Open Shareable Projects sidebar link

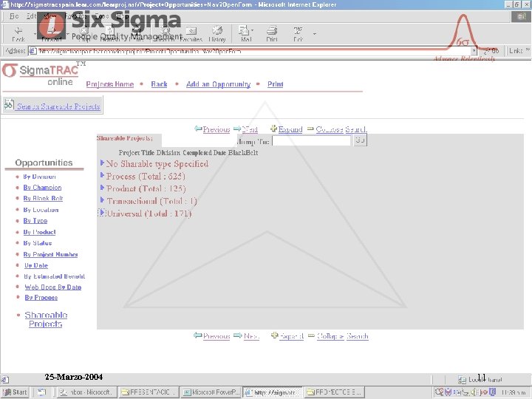point(46,319)
